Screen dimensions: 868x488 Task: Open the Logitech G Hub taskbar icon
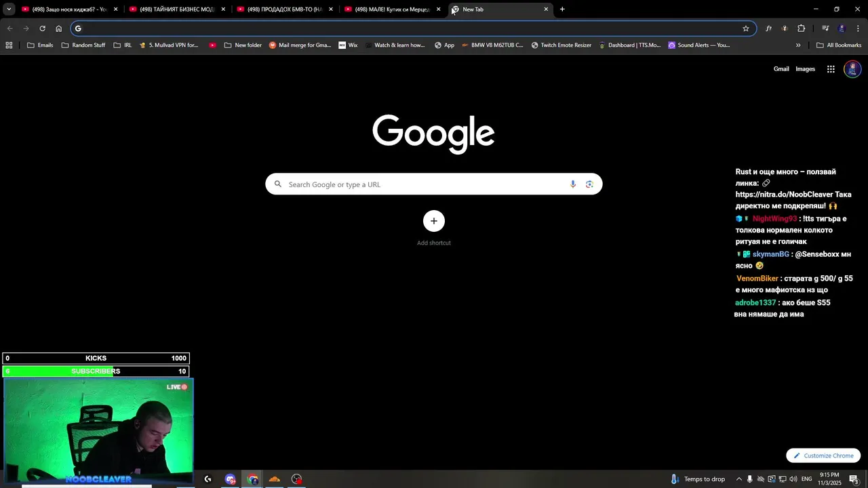click(208, 479)
